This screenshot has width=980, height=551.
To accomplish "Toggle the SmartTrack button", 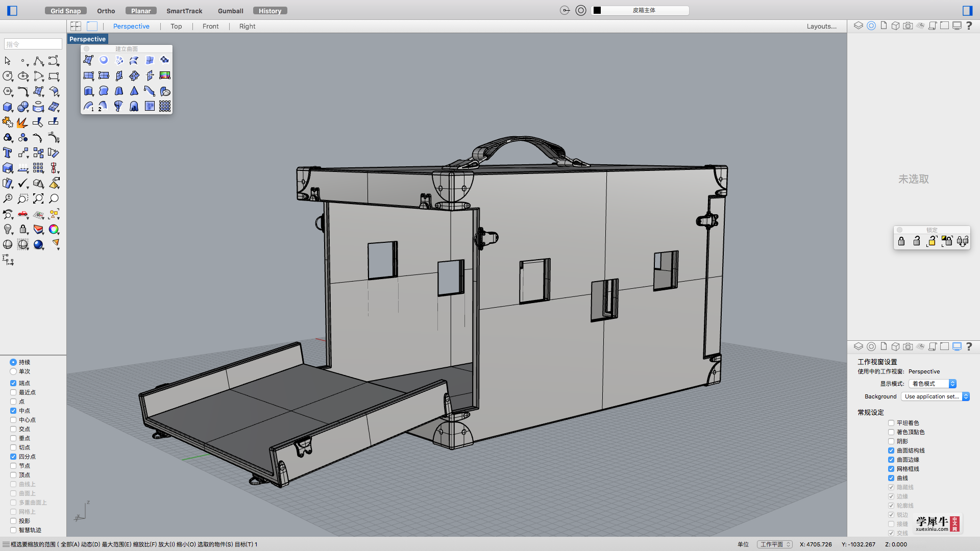I will pyautogui.click(x=184, y=11).
